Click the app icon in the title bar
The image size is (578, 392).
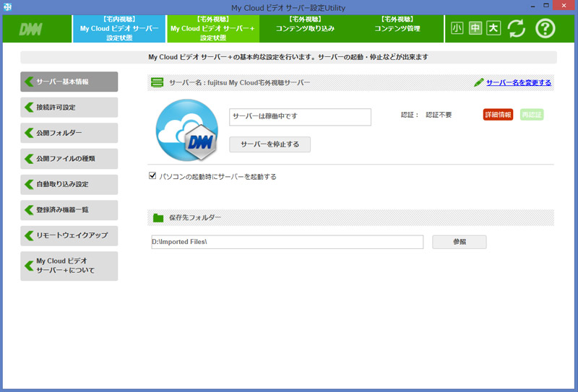pyautogui.click(x=7, y=6)
